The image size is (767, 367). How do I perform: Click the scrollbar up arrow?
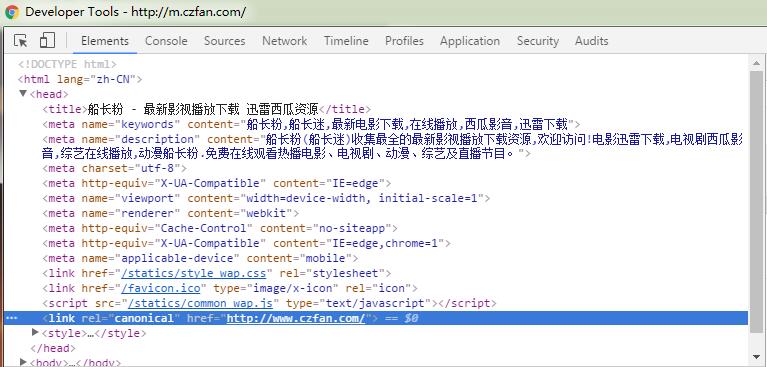(x=756, y=62)
